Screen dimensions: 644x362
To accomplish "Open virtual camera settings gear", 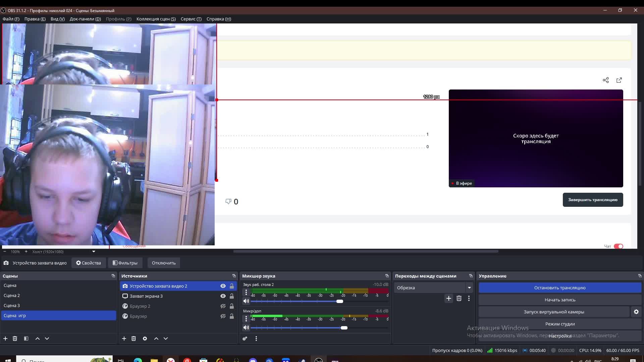I will [x=636, y=312].
